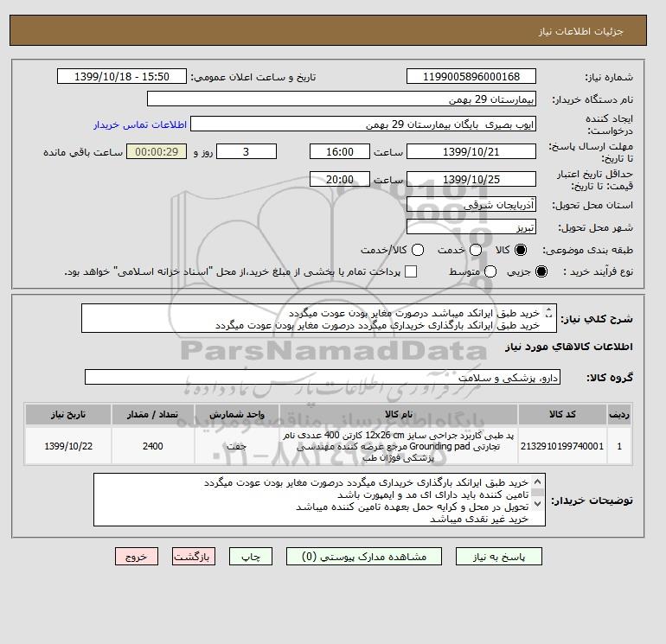Click the need date cell 1399/10/22

[68, 446]
